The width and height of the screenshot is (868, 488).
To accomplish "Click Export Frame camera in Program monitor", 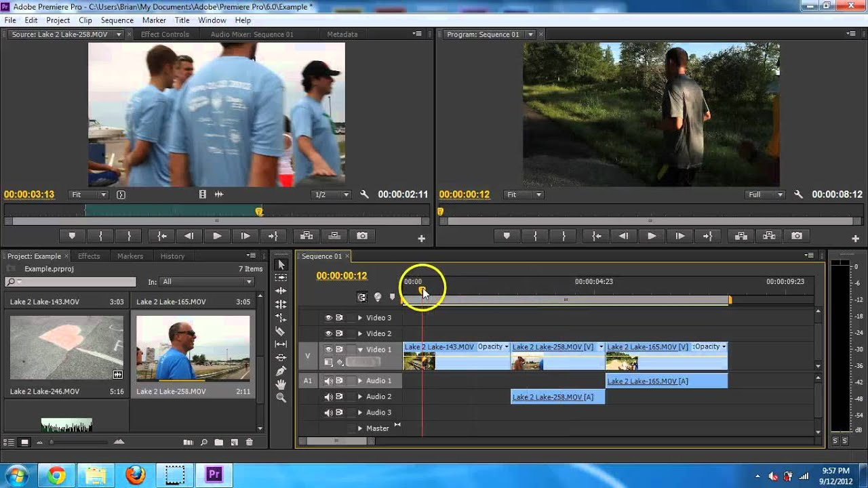I will 797,236.
